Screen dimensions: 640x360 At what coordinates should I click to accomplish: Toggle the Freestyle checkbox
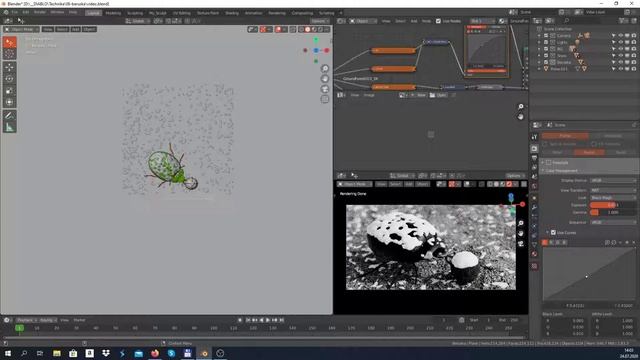(549, 163)
